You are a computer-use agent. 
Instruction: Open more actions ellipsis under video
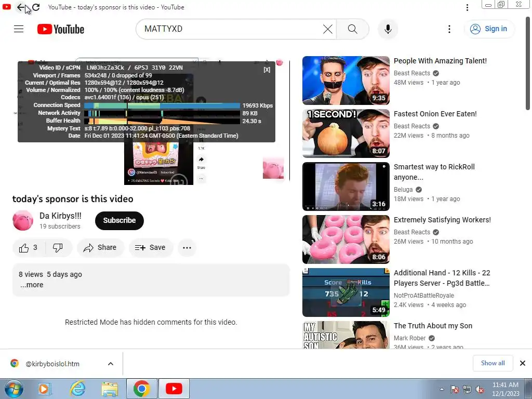187,248
